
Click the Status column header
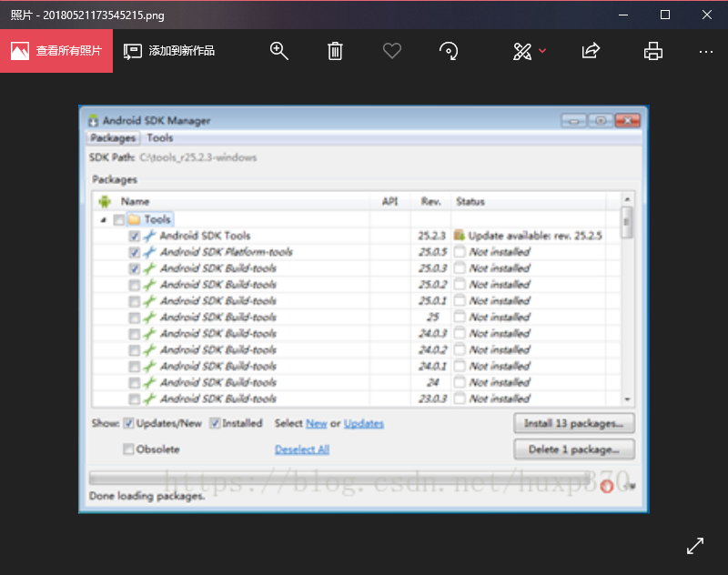coord(470,201)
